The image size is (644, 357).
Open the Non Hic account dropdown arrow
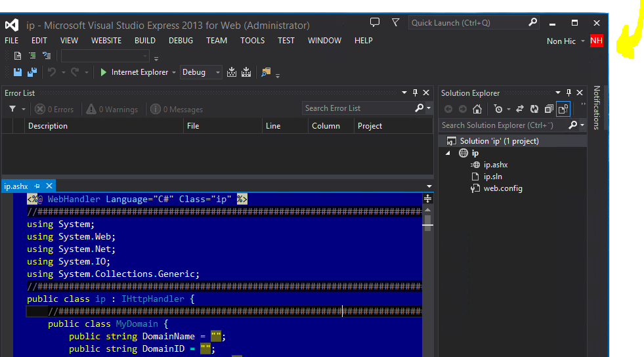coord(583,41)
